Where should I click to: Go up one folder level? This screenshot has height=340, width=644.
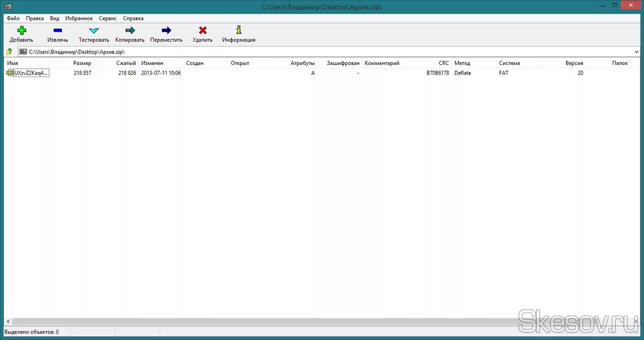click(9, 51)
